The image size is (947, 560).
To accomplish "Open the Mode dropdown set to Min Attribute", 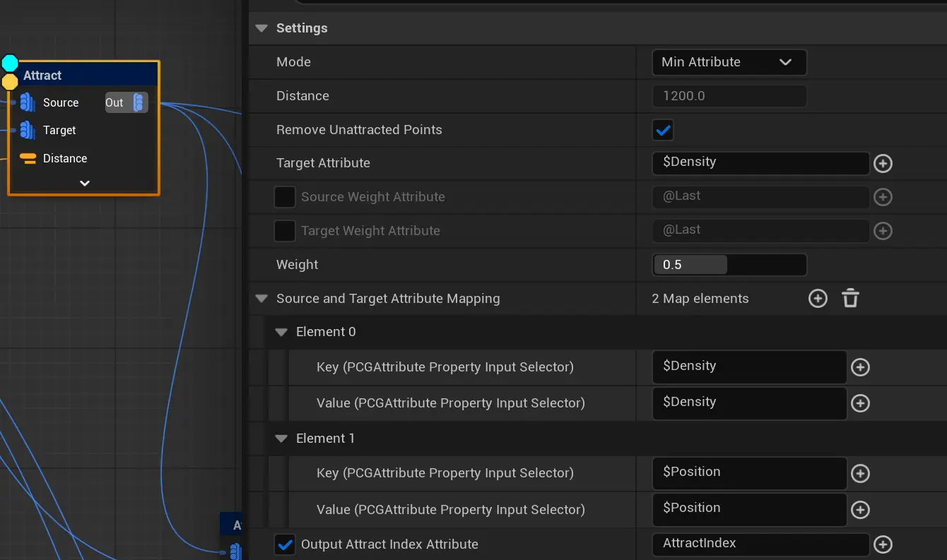I will pos(729,62).
